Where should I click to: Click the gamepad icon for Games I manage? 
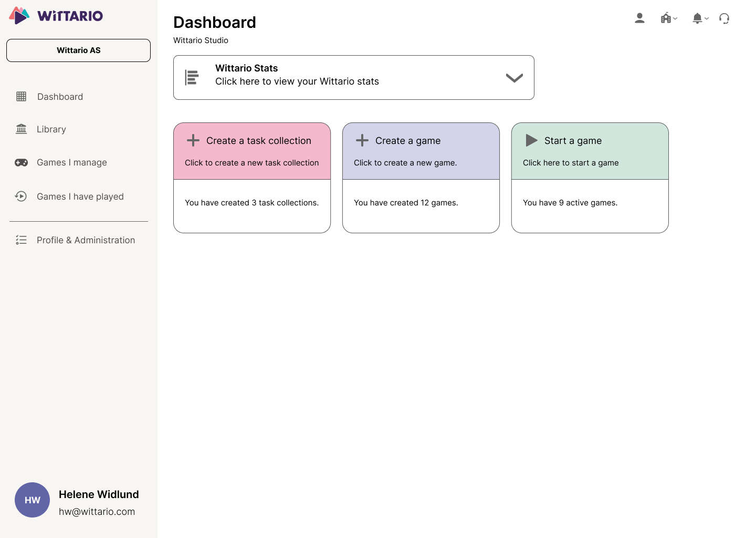[21, 162]
